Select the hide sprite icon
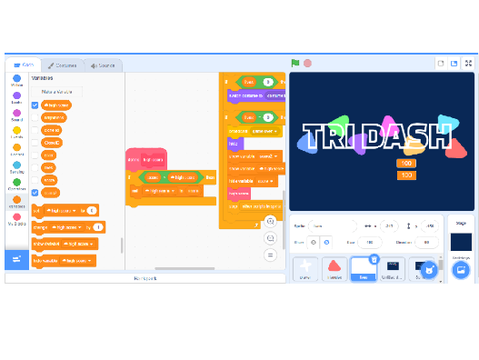The image size is (479, 360). (326, 242)
